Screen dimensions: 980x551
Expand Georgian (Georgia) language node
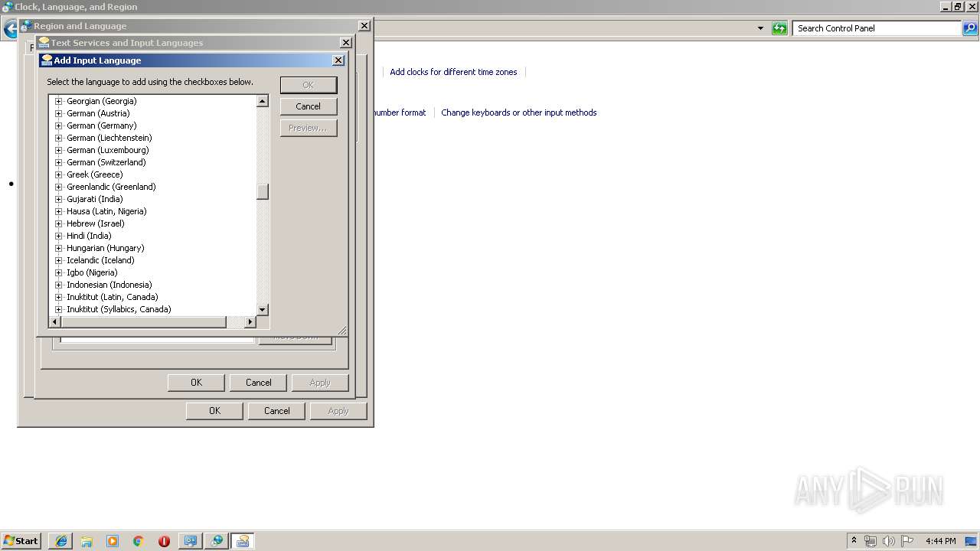(x=58, y=101)
